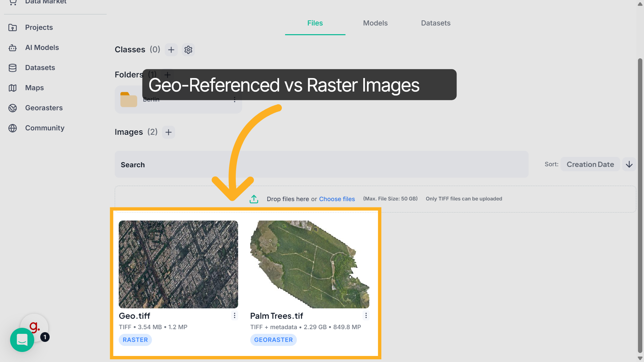Open Maps in the sidebar
This screenshot has width=644, height=362.
[x=35, y=88]
